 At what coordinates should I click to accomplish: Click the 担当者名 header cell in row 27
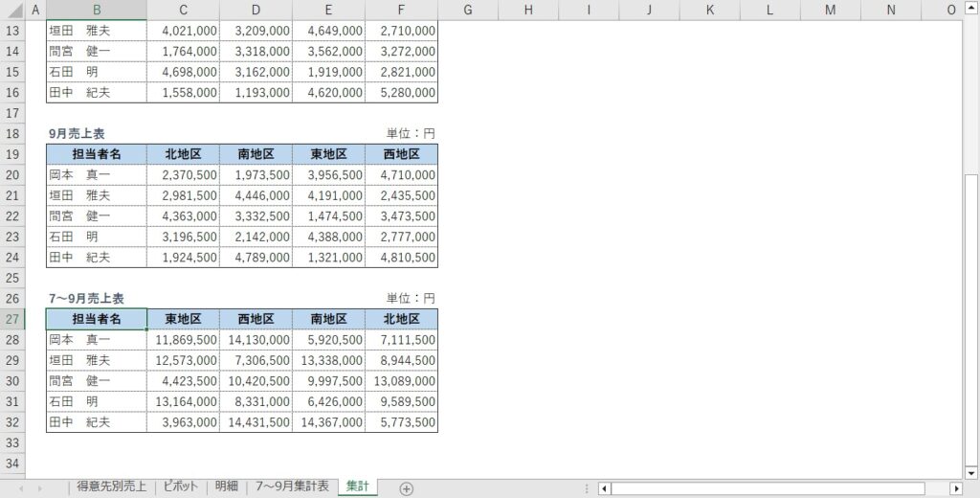(x=97, y=319)
